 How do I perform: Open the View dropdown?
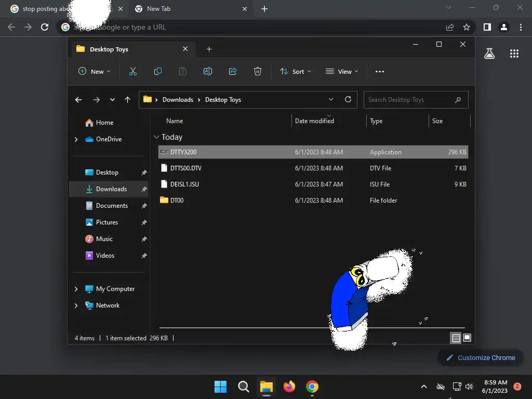click(x=342, y=72)
